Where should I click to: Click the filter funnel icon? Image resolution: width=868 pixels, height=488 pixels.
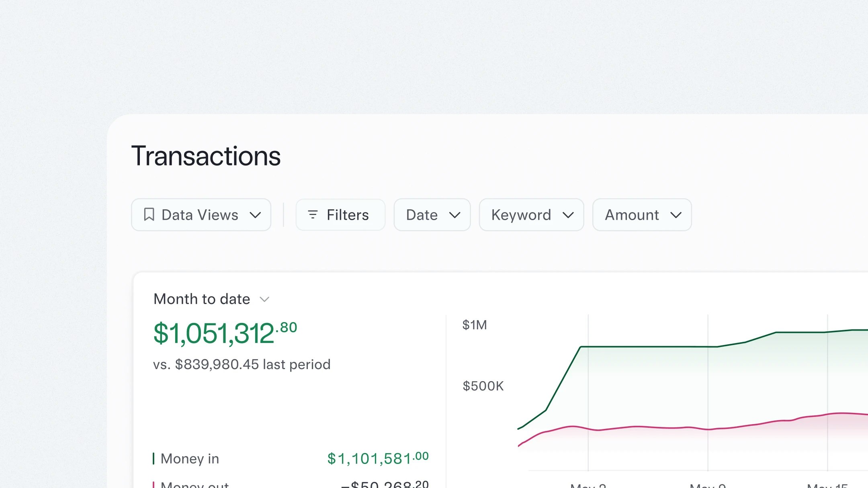pos(313,215)
